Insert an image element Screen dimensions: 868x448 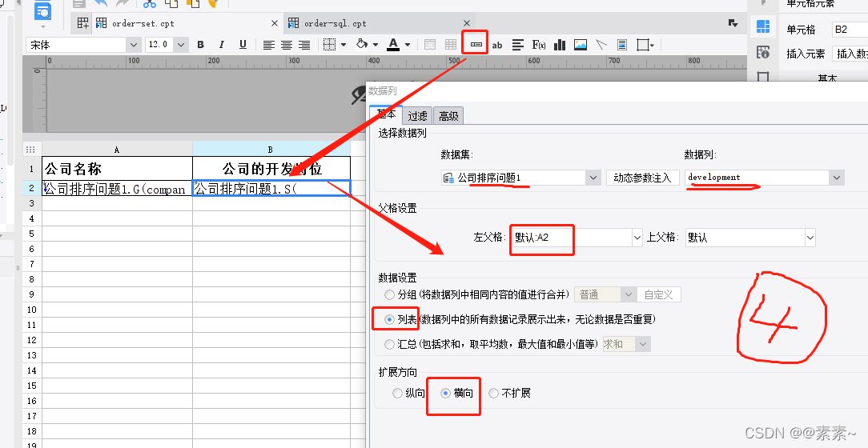[x=581, y=45]
